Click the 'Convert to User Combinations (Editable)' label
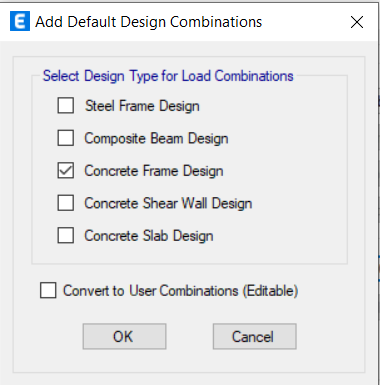 coord(180,291)
